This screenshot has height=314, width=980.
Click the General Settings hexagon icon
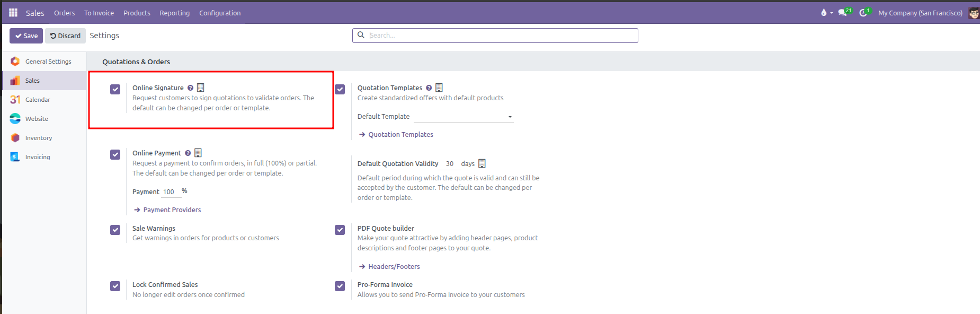pyautogui.click(x=15, y=62)
